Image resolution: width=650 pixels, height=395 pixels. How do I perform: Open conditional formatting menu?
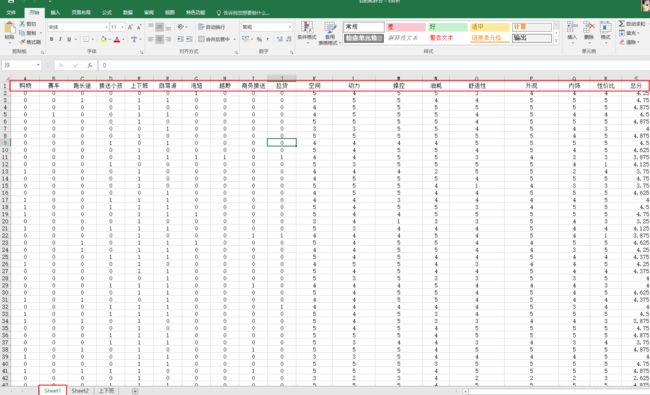point(307,32)
